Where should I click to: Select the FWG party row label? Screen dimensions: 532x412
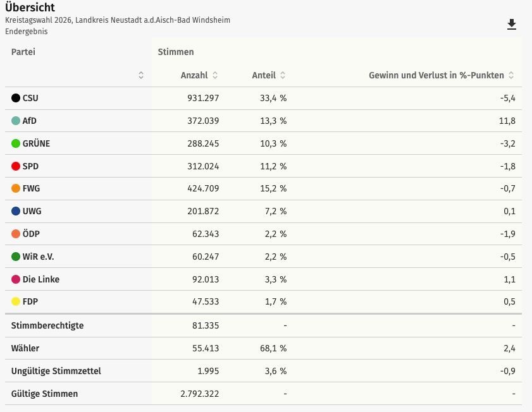pyautogui.click(x=31, y=188)
